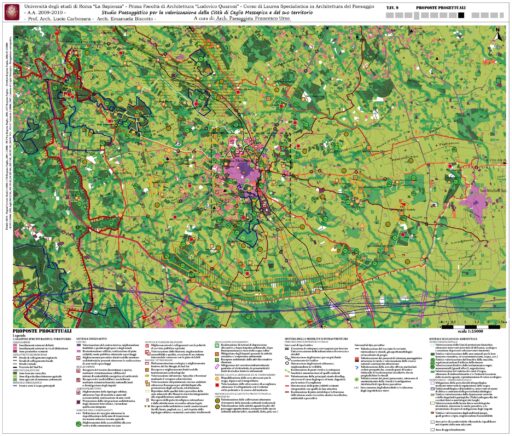
Task: Click the Sapienza university crest logo
Action: pos(12,12)
